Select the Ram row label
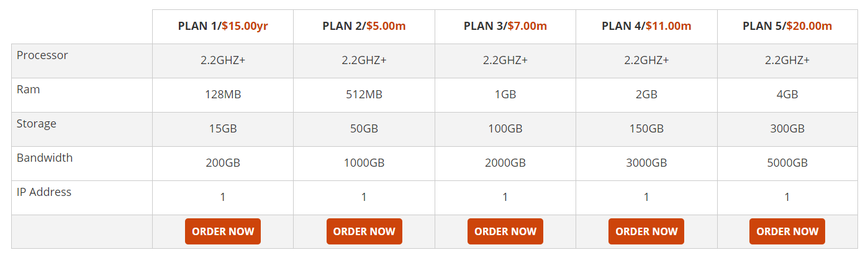Image resolution: width=868 pixels, height=260 pixels. click(29, 90)
